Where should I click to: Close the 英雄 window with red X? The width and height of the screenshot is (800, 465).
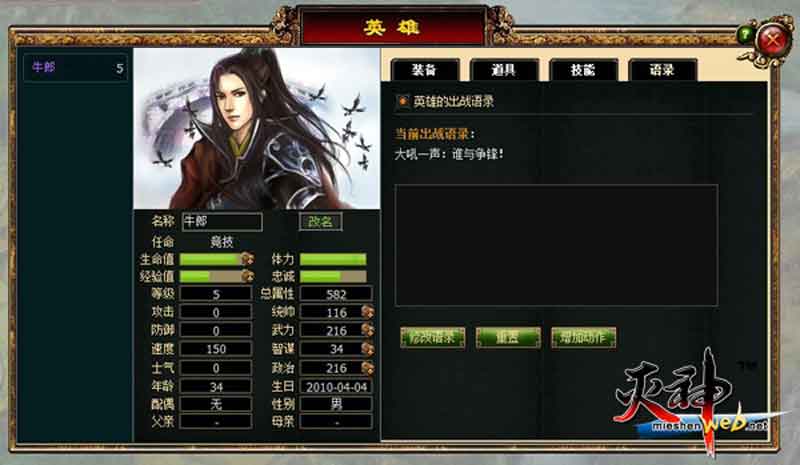[773, 40]
